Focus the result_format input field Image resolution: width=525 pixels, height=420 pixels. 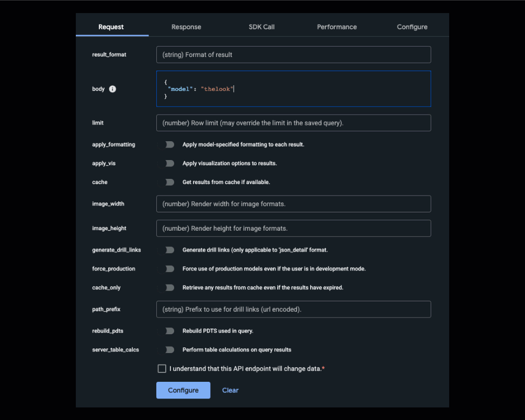pyautogui.click(x=294, y=54)
